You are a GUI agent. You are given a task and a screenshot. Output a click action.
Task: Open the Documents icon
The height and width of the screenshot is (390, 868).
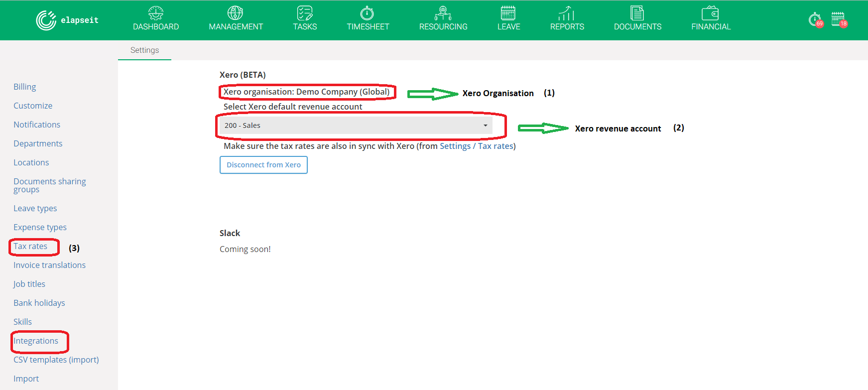pyautogui.click(x=637, y=13)
